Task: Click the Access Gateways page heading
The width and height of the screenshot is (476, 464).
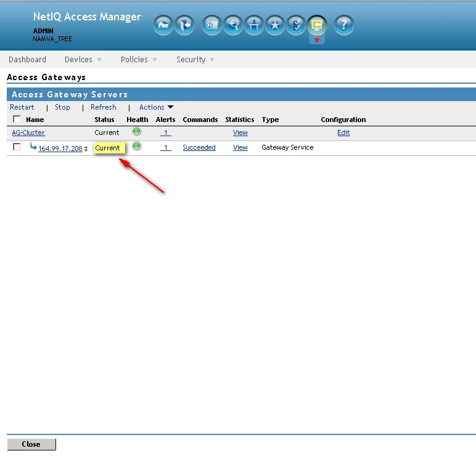Action: [x=46, y=78]
